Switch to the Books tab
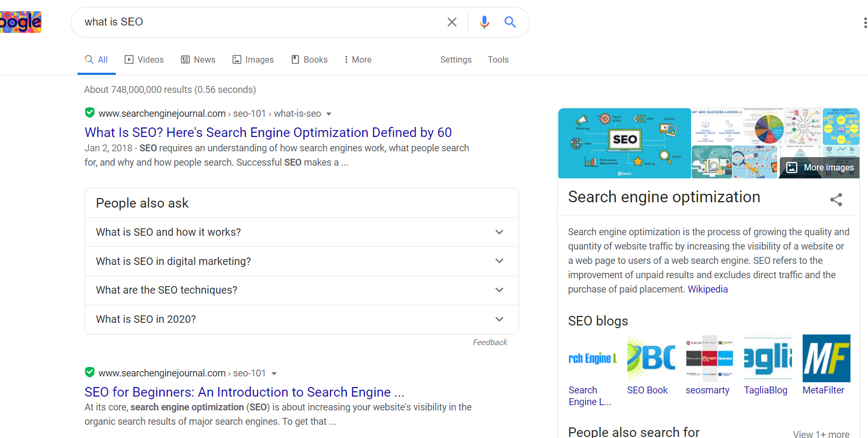This screenshot has height=438, width=868. pos(309,59)
